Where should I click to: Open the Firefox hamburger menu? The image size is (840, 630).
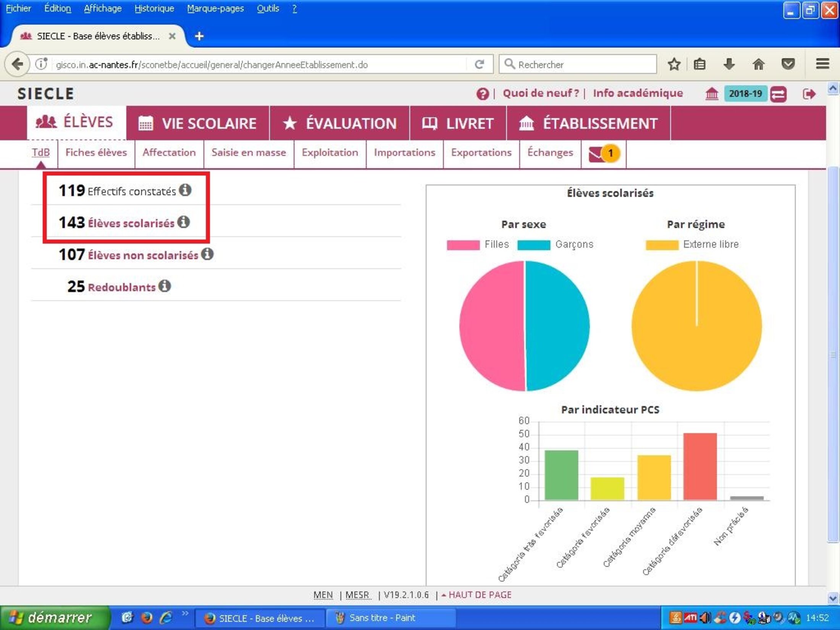click(822, 64)
